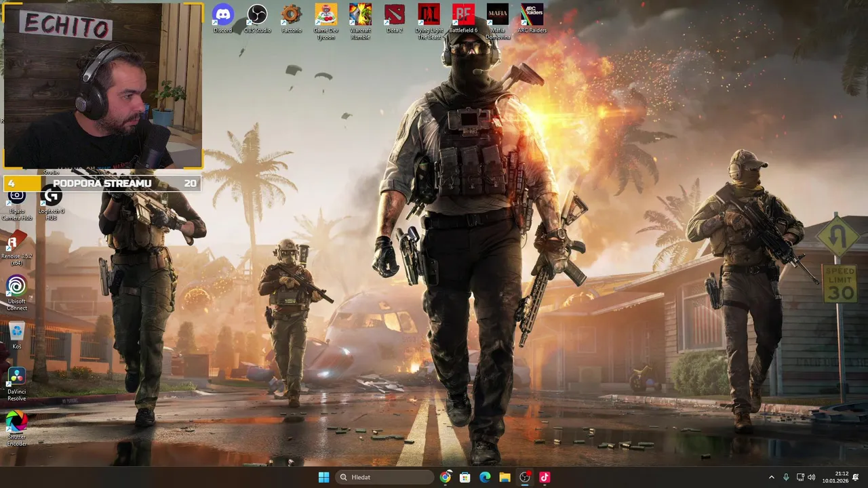
Task: Select the Shutter Encoder desktop icon
Action: pos(16,428)
